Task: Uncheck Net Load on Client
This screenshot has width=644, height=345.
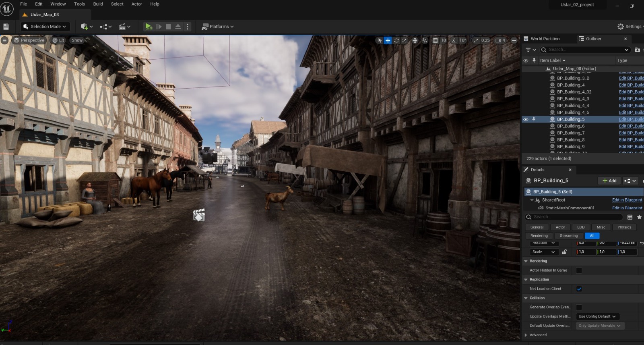Action: (579, 289)
